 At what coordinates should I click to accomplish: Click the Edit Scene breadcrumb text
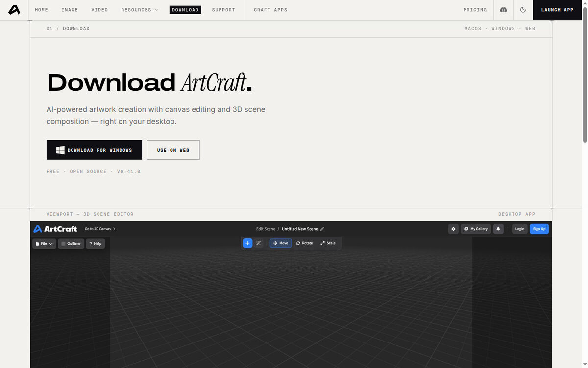[x=266, y=229]
